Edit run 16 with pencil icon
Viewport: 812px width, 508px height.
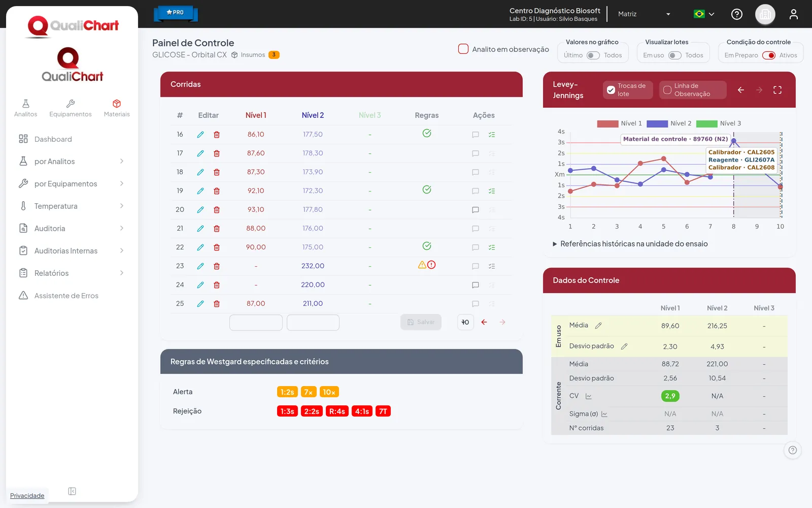(x=200, y=135)
